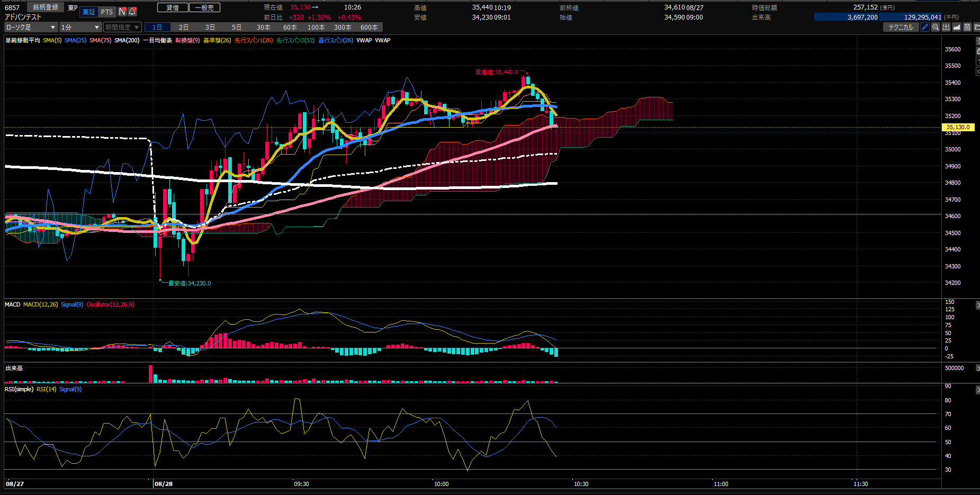The width and height of the screenshot is (980, 495).
Task: Switch market to 東証
Action: (89, 12)
